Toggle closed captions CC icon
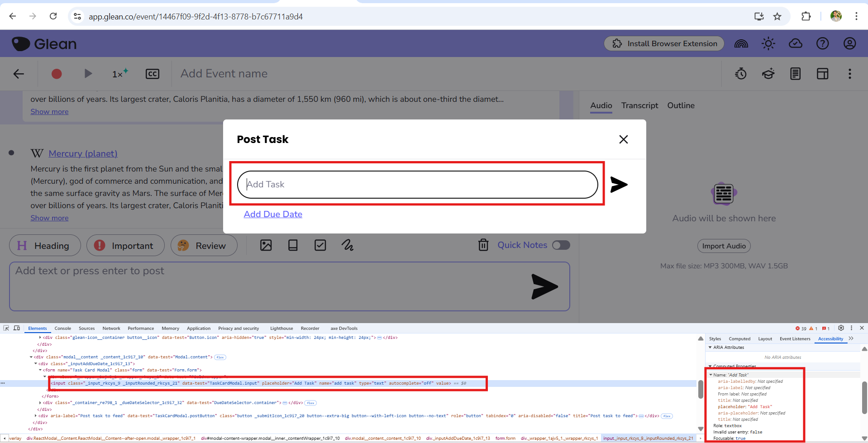Screen dimensions: 868x443 [153, 74]
